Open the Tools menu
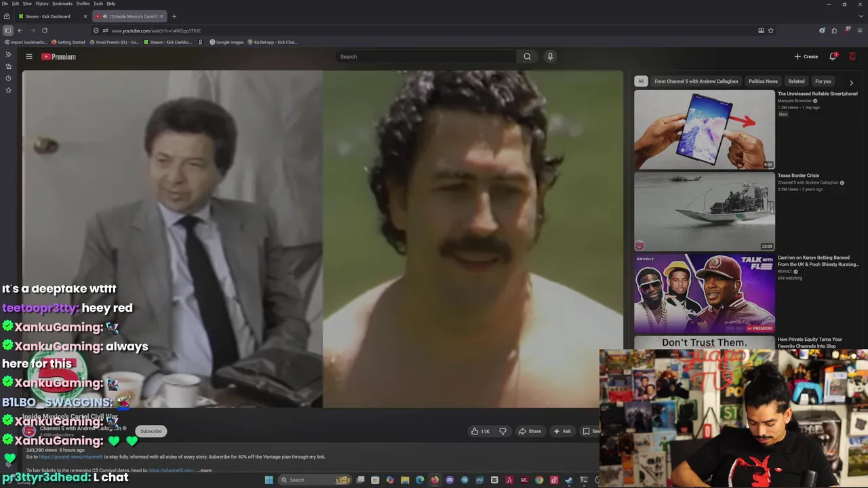 tap(98, 3)
